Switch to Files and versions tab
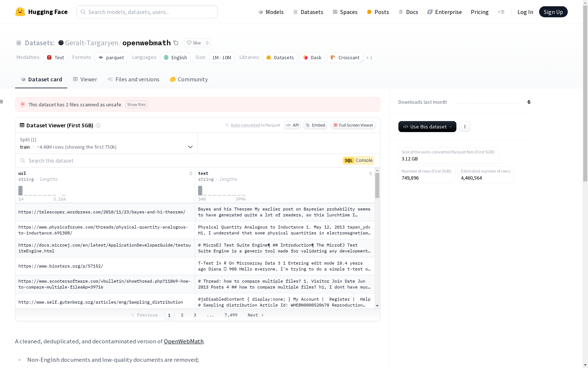The height and width of the screenshot is (368, 588). point(133,79)
